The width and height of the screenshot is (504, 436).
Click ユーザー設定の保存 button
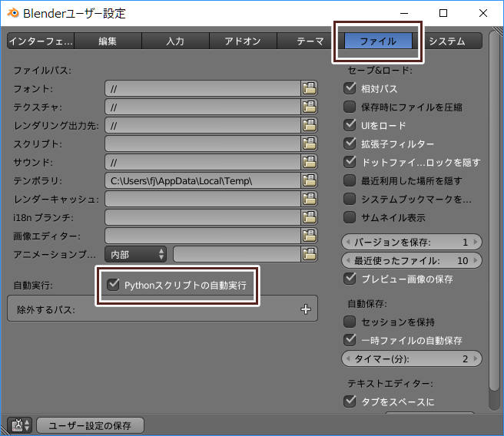91,425
